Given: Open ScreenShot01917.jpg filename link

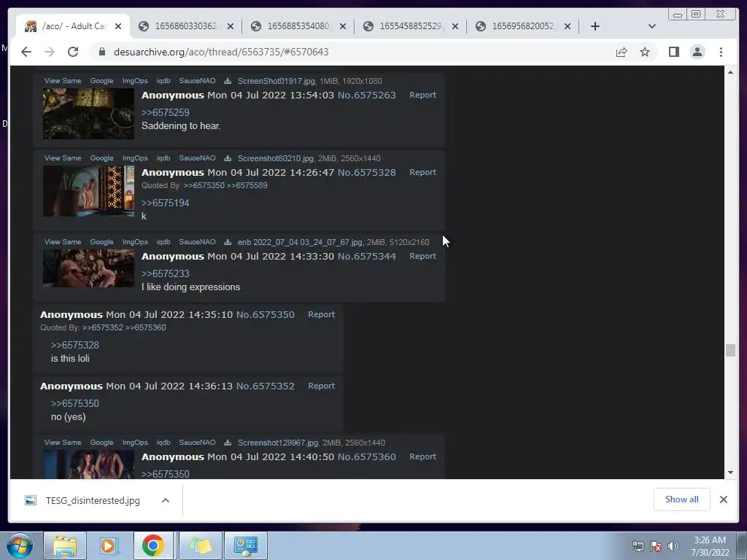Looking at the screenshot, I should click(276, 81).
